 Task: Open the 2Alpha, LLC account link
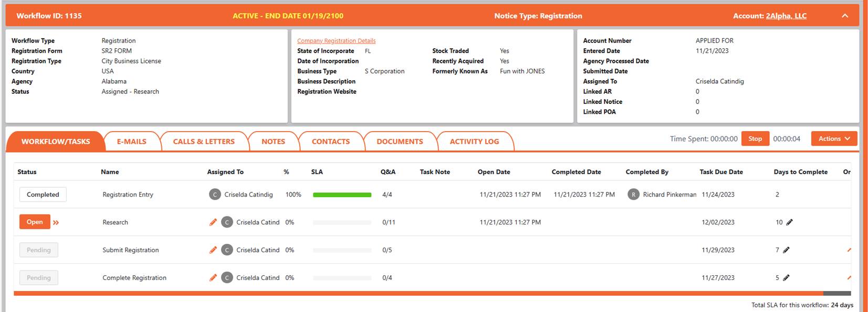click(786, 16)
